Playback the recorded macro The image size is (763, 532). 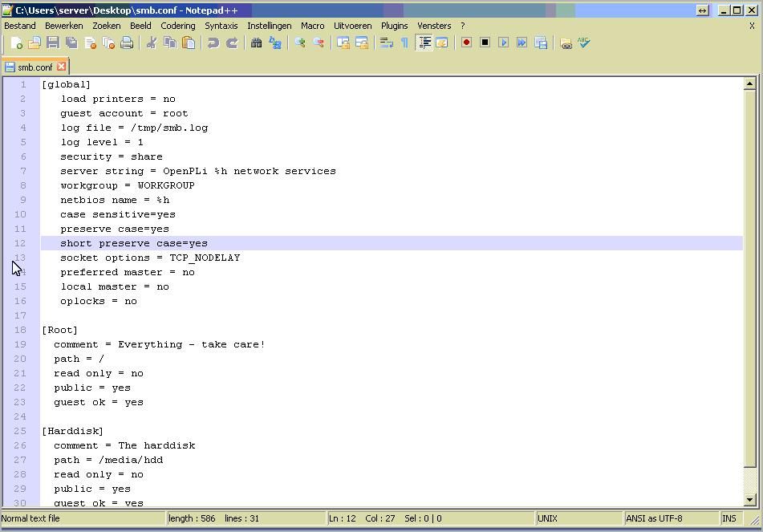[x=503, y=43]
